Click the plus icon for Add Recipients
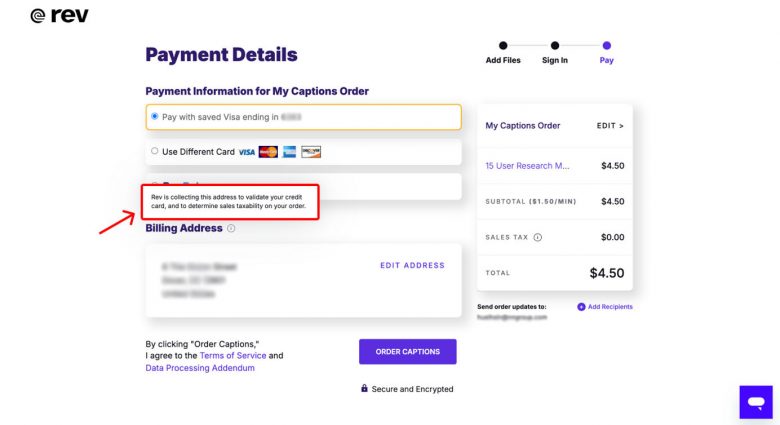The height and width of the screenshot is (425, 780). (581, 306)
